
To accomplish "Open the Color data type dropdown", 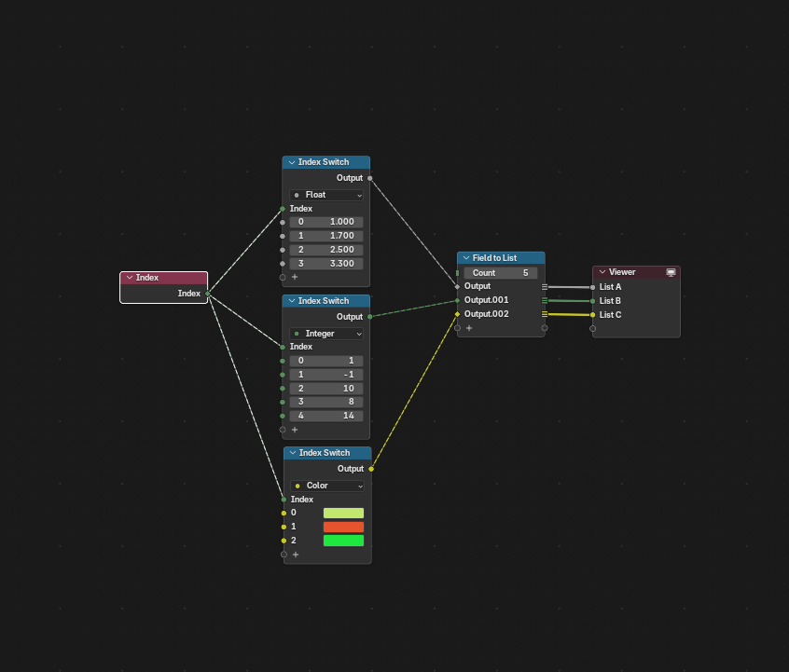I will (327, 486).
